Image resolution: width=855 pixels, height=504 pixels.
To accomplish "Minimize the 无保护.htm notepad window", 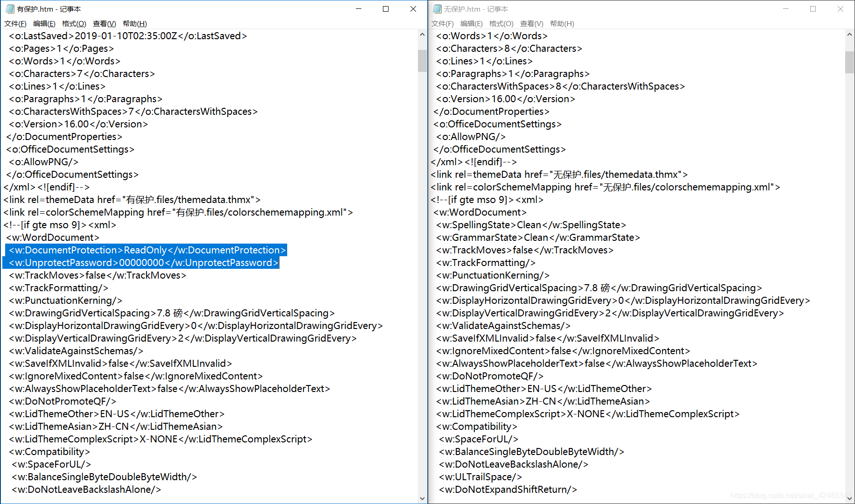I will [786, 9].
